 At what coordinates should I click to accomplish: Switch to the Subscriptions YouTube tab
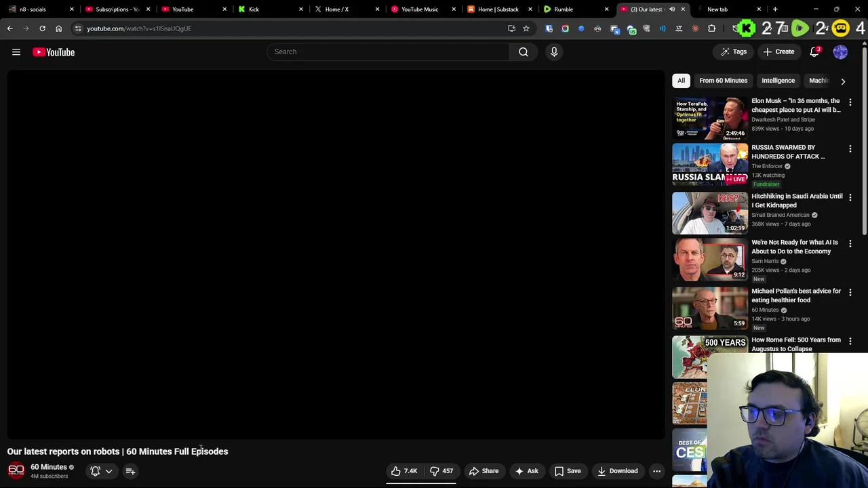[x=117, y=9]
